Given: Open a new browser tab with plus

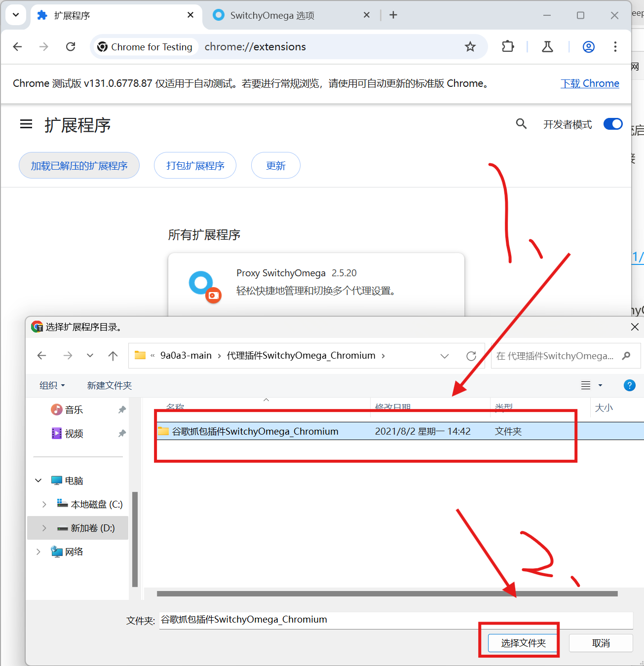Looking at the screenshot, I should pyautogui.click(x=393, y=15).
